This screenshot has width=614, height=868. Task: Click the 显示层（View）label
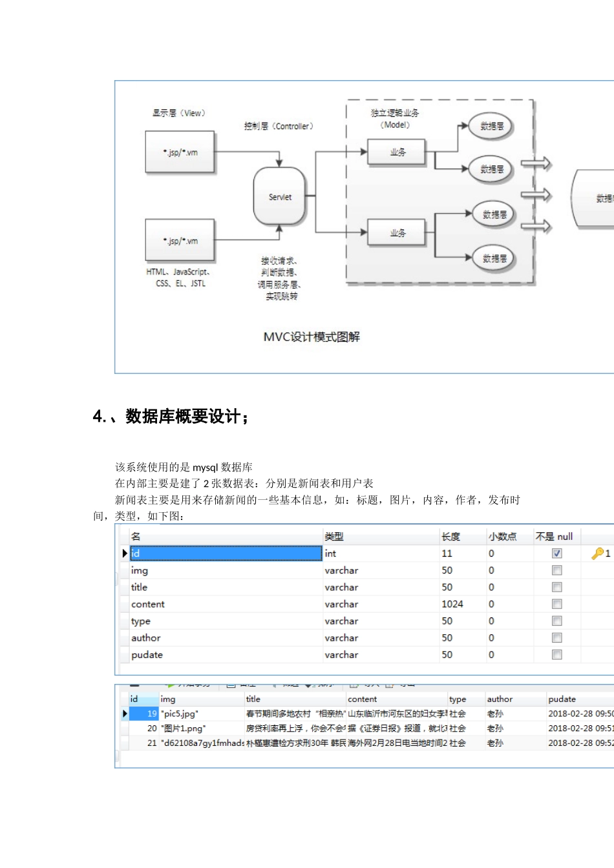(179, 113)
